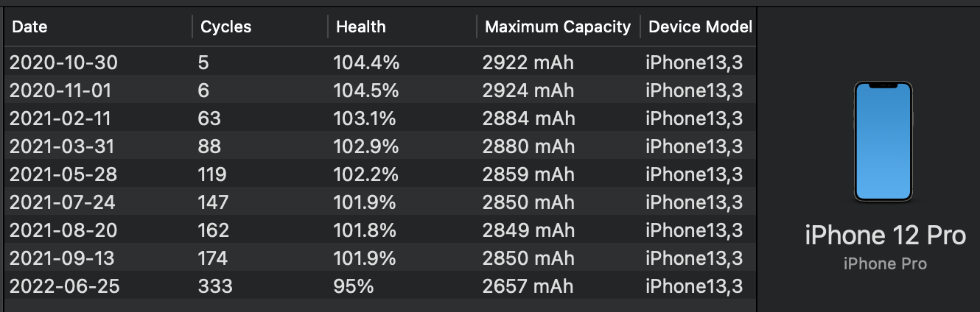Image resolution: width=980 pixels, height=312 pixels.
Task: Click the 2657 mAh capacity cell
Action: point(528,287)
